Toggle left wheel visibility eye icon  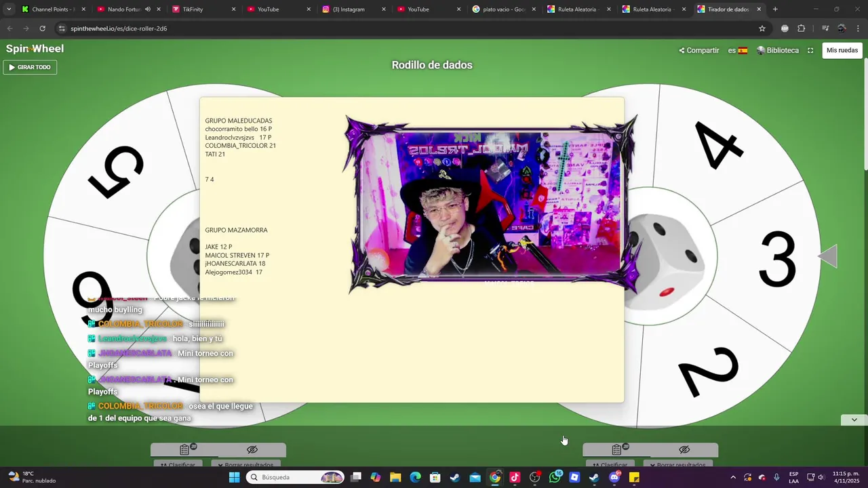(x=252, y=449)
